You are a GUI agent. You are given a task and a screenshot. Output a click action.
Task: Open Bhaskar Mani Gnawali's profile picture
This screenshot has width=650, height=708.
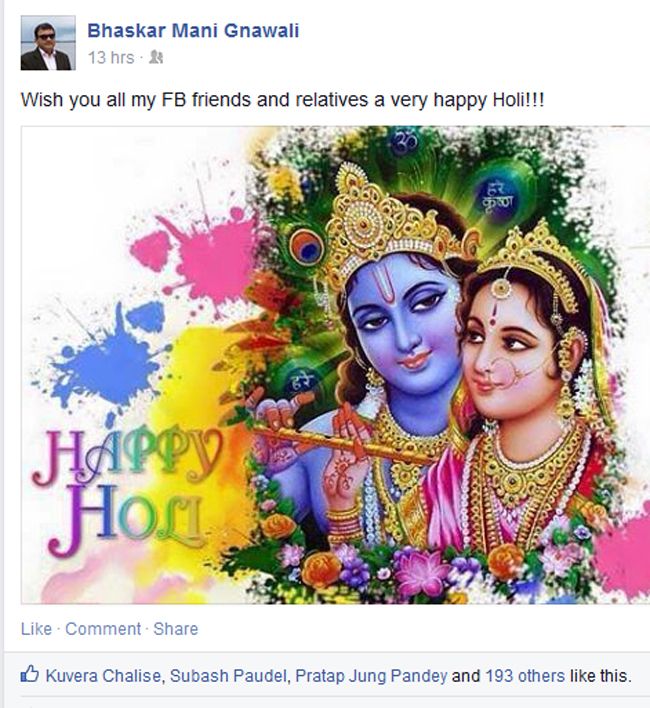coord(48,43)
